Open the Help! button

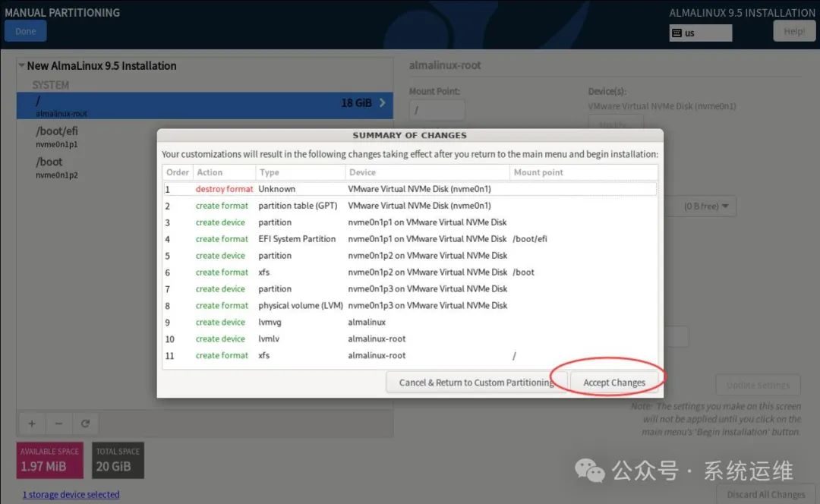pyautogui.click(x=794, y=31)
